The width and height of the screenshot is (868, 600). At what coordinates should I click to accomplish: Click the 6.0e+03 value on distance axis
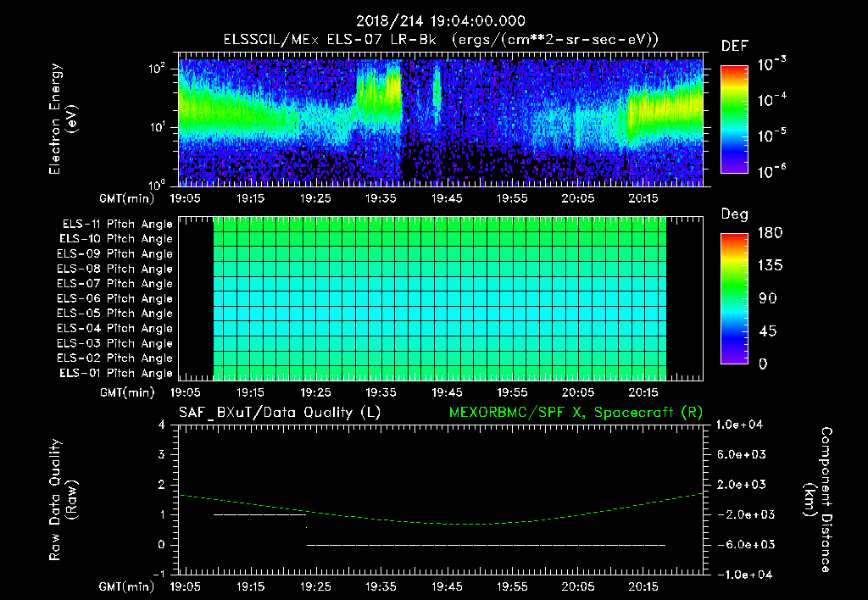pyautogui.click(x=742, y=454)
